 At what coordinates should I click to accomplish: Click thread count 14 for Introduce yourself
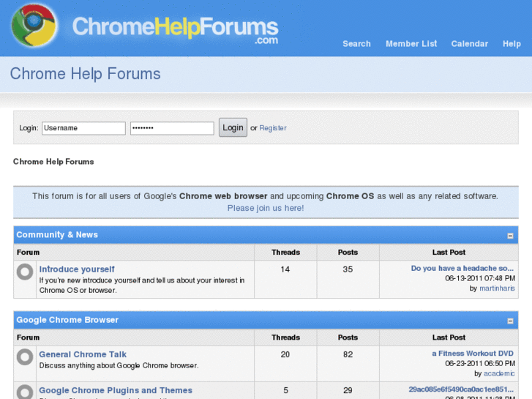tap(285, 269)
